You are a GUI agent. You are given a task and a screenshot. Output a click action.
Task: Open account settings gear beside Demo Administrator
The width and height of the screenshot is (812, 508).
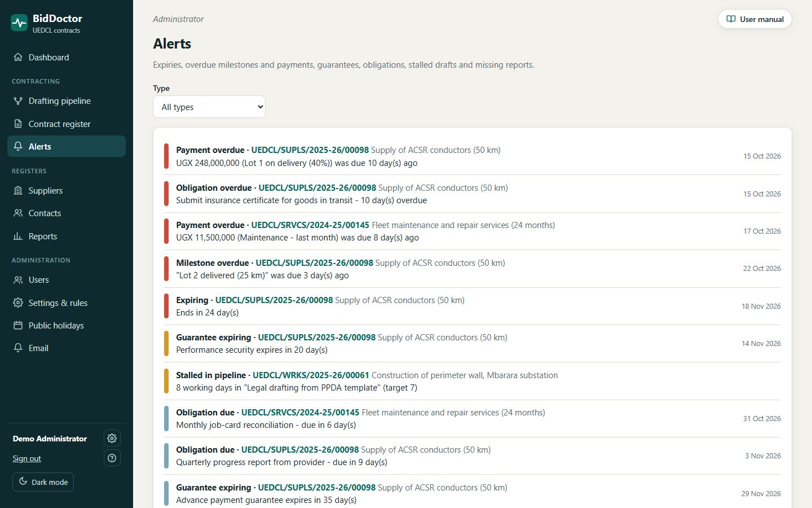(x=112, y=438)
